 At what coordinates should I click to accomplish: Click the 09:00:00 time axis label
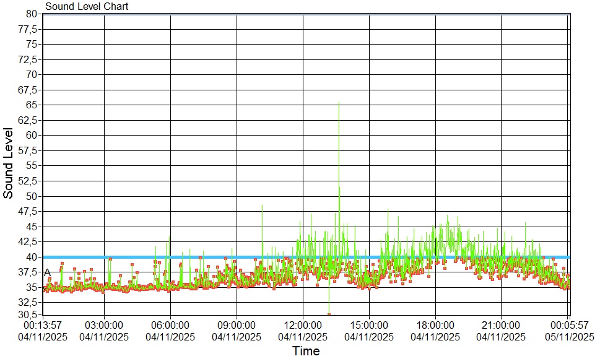pos(237,324)
